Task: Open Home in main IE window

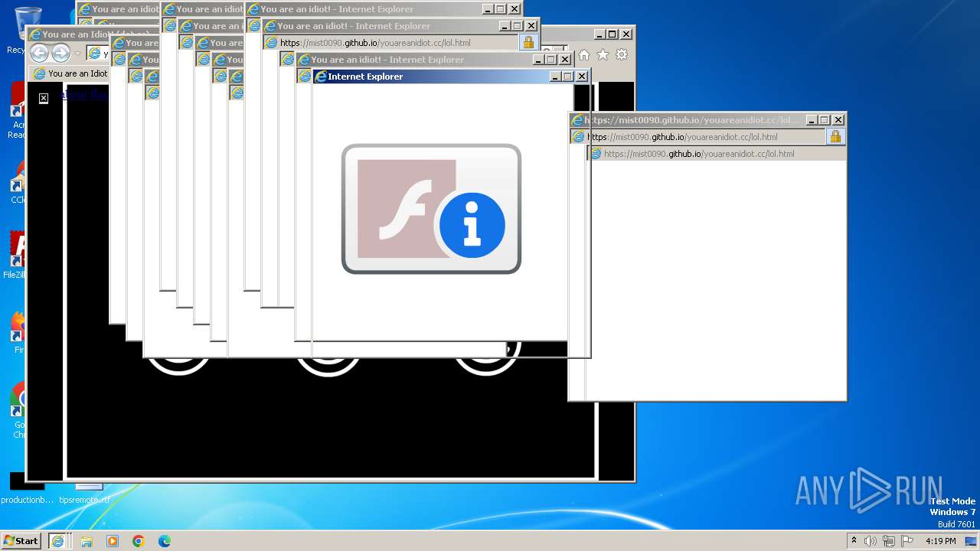Action: coord(584,54)
